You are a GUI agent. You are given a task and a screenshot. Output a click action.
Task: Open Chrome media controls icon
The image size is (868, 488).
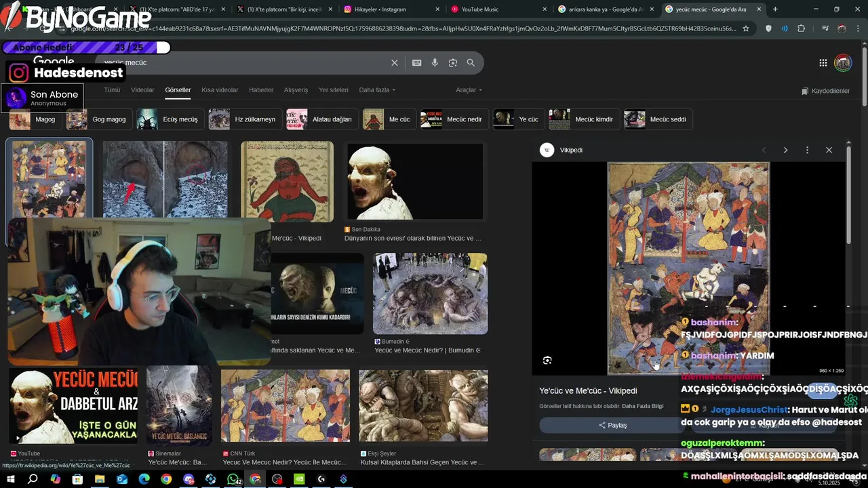point(825,28)
